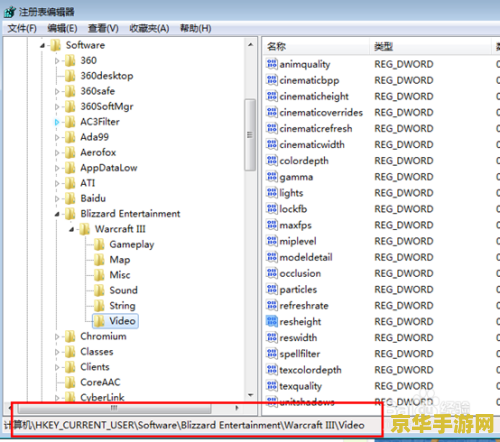
Task: Click the gamma value icon
Action: [272, 176]
